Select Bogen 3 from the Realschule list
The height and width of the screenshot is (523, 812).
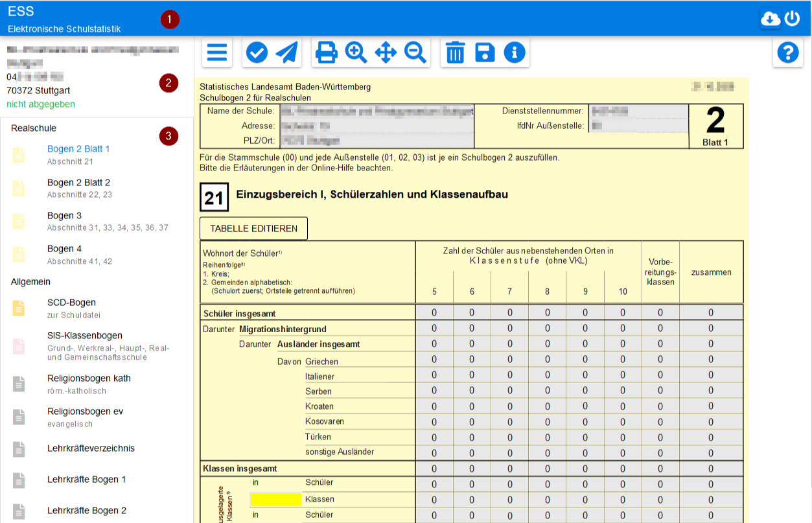(65, 216)
